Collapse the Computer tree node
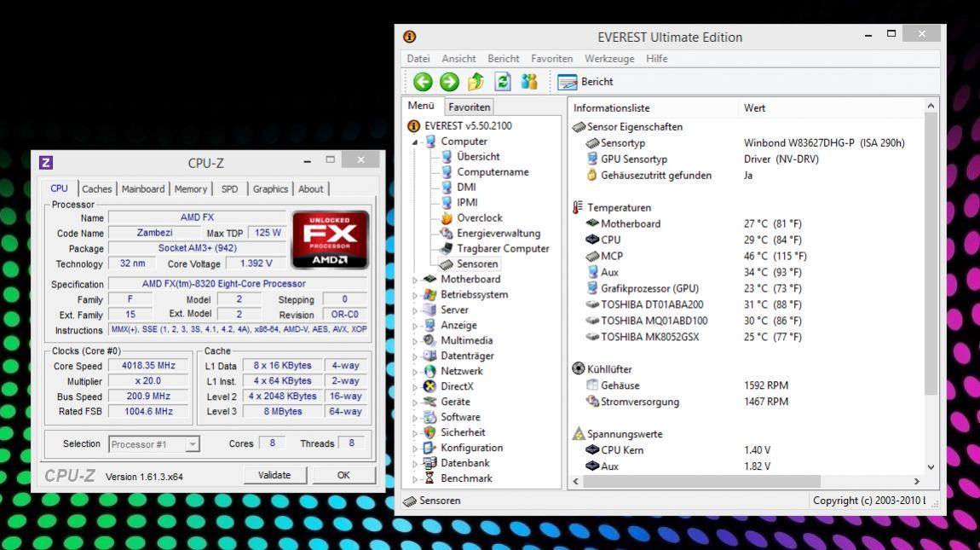Viewport: 980px width, 550px height. (x=414, y=142)
